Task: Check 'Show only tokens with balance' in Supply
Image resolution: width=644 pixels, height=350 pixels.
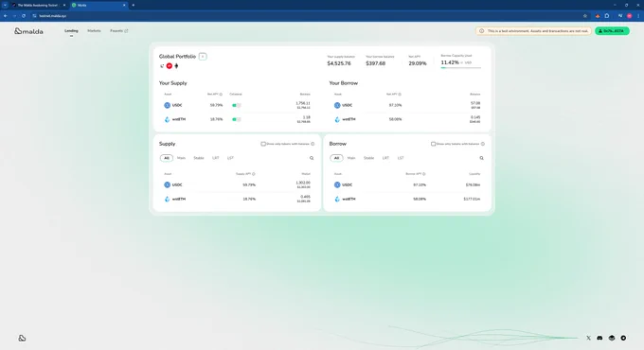Action: 263,144
